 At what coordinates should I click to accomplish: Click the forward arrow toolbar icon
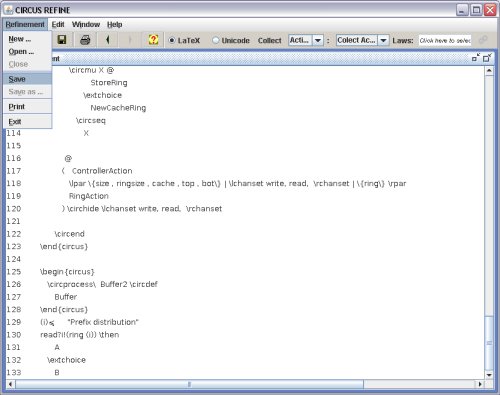pyautogui.click(x=130, y=40)
